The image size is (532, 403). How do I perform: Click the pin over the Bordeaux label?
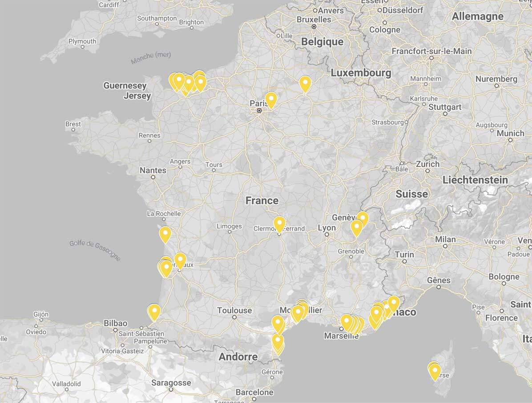[x=180, y=259]
